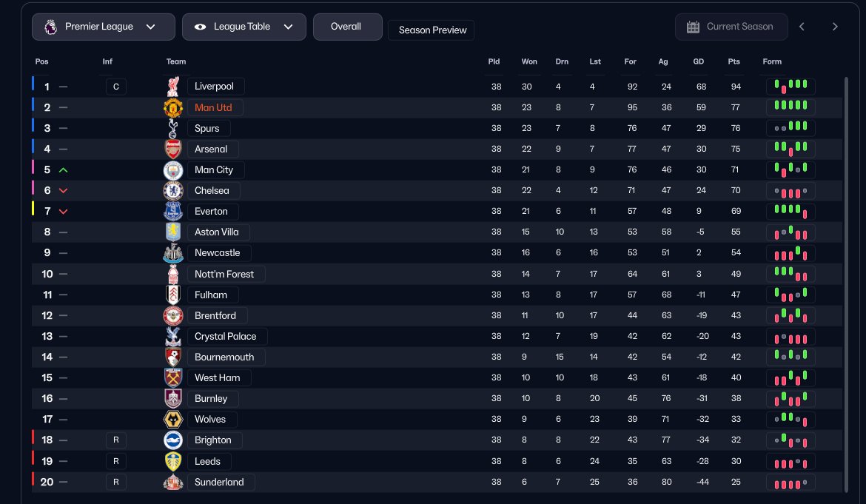Click the Crystal Palace club badge
The width and height of the screenshot is (866, 504).
click(173, 337)
